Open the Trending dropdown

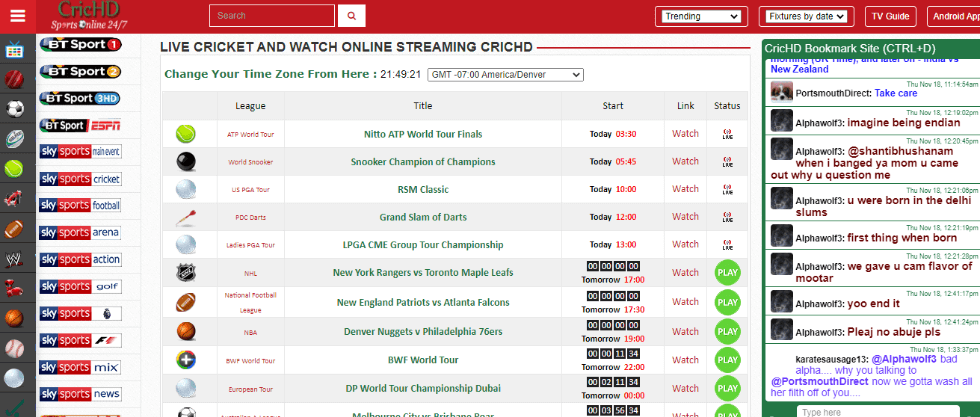[x=701, y=16]
